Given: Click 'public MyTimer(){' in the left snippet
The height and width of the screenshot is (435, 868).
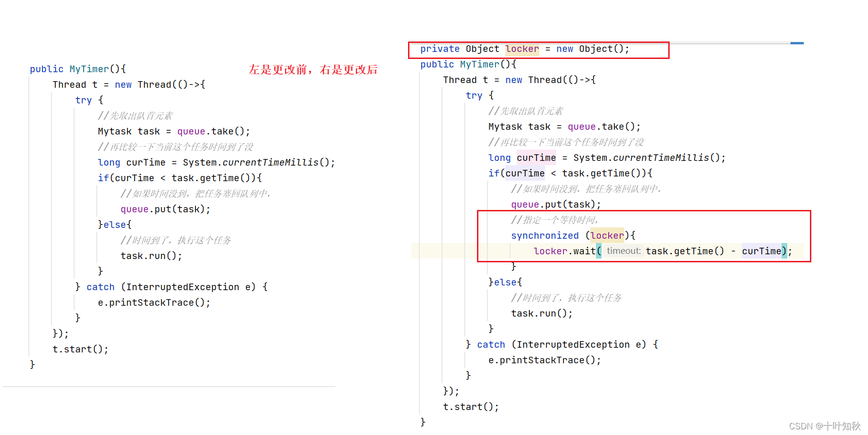Looking at the screenshot, I should point(78,69).
